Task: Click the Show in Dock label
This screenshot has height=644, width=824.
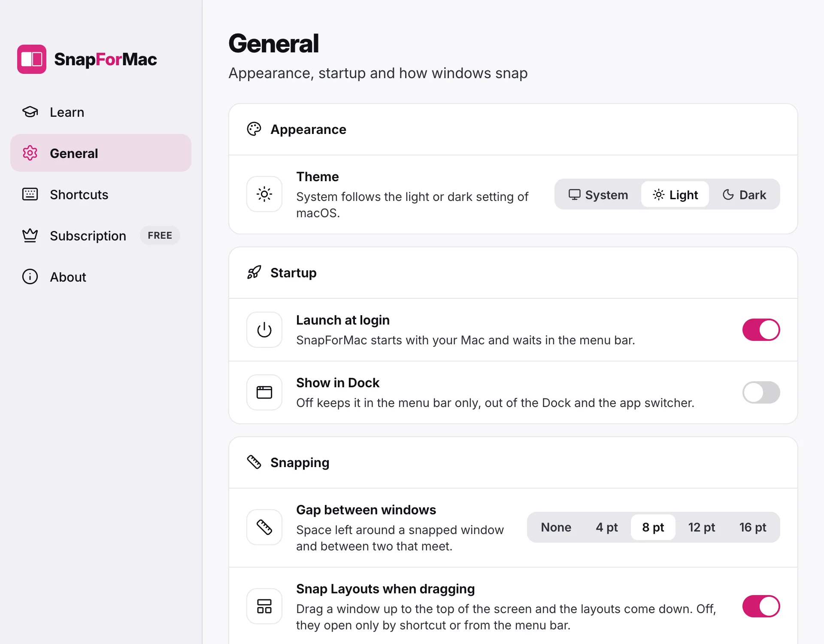Action: [338, 383]
